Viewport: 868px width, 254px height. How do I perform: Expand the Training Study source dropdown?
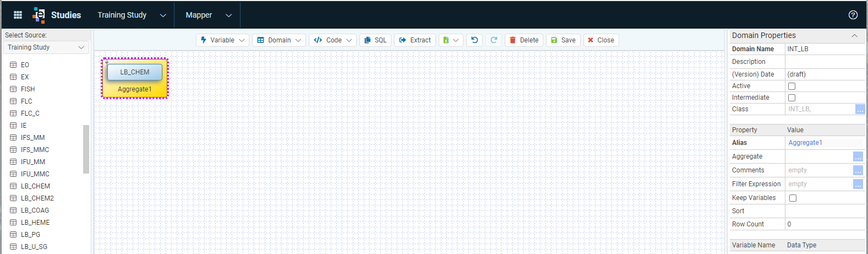[x=46, y=47]
